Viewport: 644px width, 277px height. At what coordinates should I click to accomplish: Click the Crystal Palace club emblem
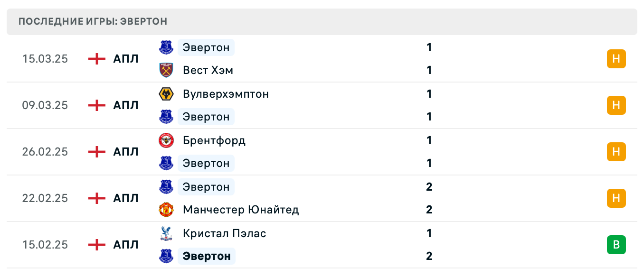point(166,233)
